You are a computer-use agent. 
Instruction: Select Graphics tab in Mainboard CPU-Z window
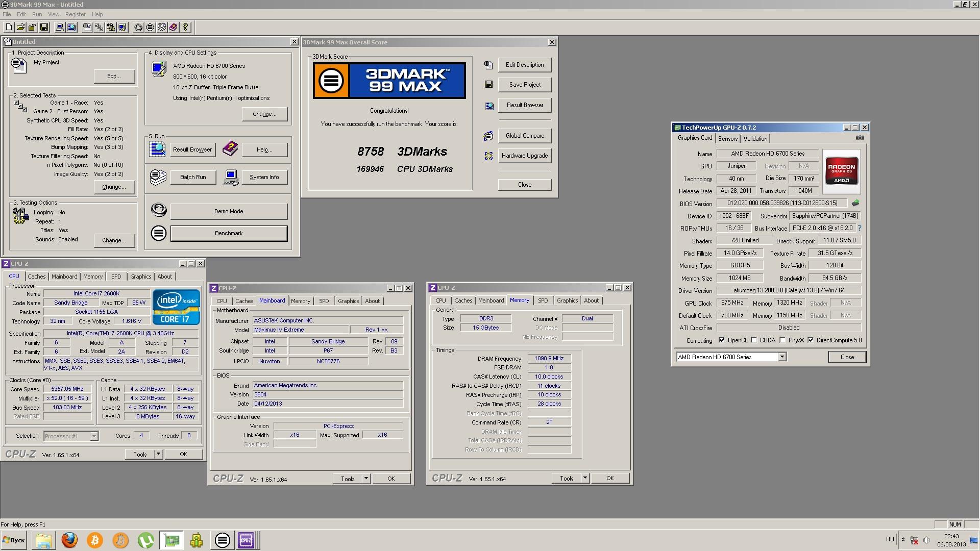pyautogui.click(x=348, y=301)
